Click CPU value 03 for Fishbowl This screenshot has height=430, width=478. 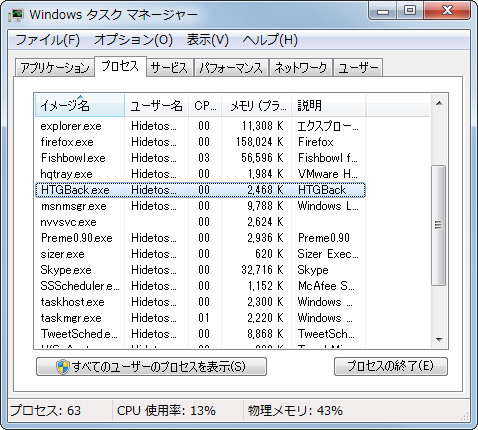click(x=204, y=158)
